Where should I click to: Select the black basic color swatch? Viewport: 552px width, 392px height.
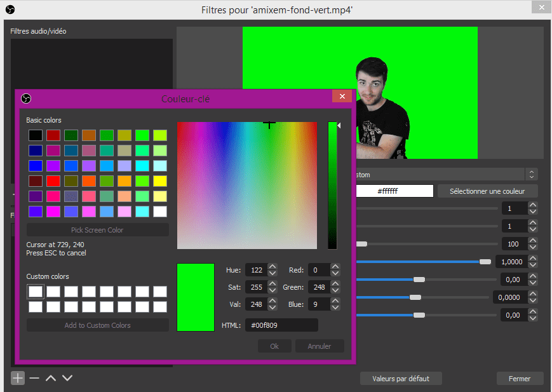click(x=36, y=135)
